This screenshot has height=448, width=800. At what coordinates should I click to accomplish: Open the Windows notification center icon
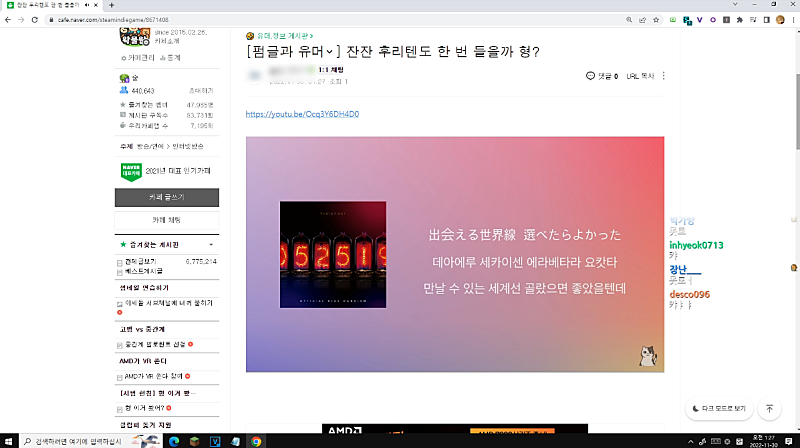click(789, 441)
